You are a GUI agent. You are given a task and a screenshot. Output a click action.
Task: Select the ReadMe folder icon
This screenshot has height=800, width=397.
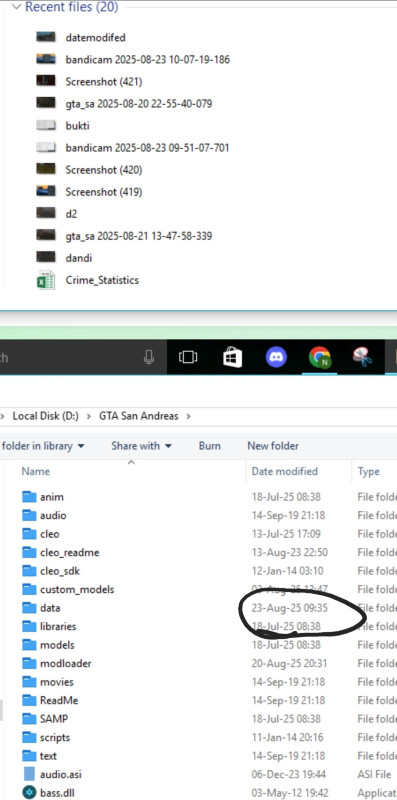coord(30,700)
